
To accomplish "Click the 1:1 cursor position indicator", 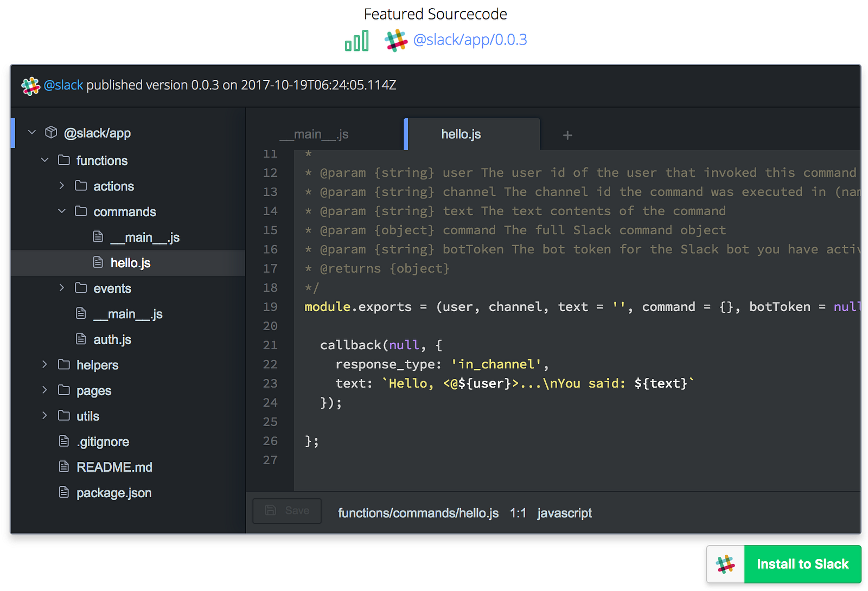I will [518, 513].
